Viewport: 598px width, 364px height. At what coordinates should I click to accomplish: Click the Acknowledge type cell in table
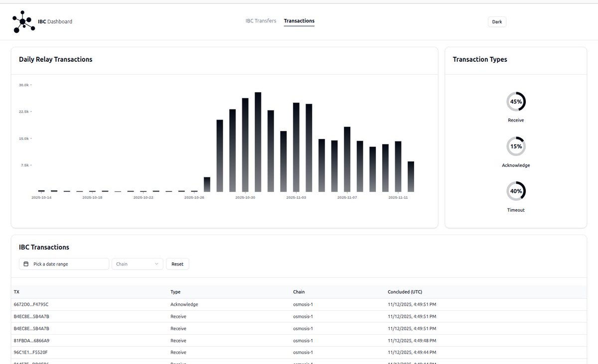click(184, 304)
